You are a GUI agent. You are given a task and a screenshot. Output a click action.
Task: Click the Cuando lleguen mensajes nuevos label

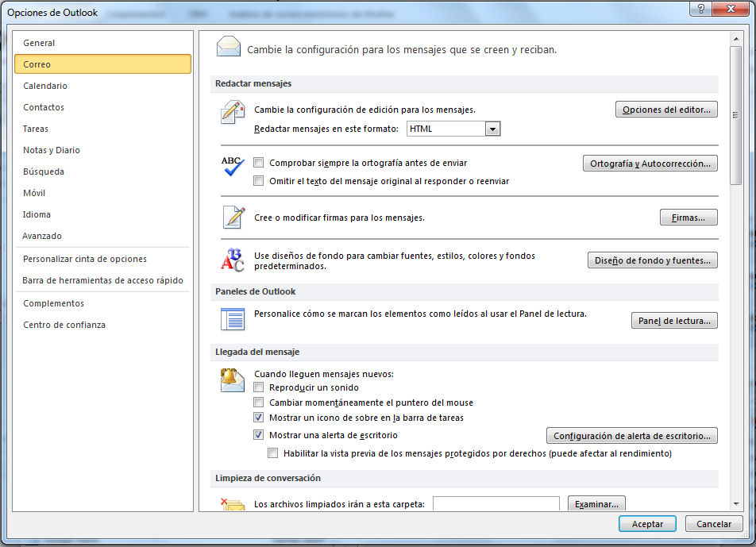pos(324,374)
